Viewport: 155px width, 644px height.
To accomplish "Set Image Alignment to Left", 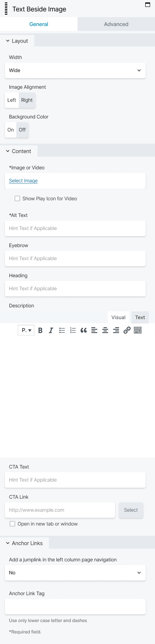I will [x=12, y=100].
